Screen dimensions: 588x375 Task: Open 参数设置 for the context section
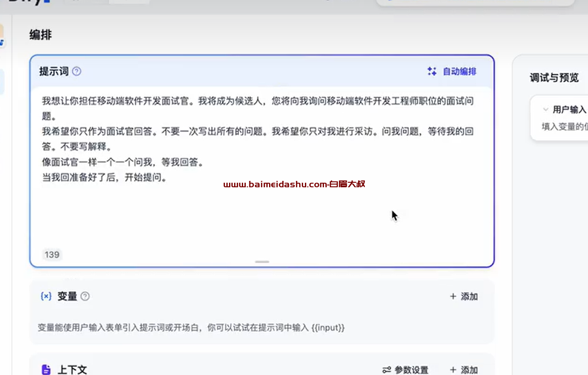405,370
